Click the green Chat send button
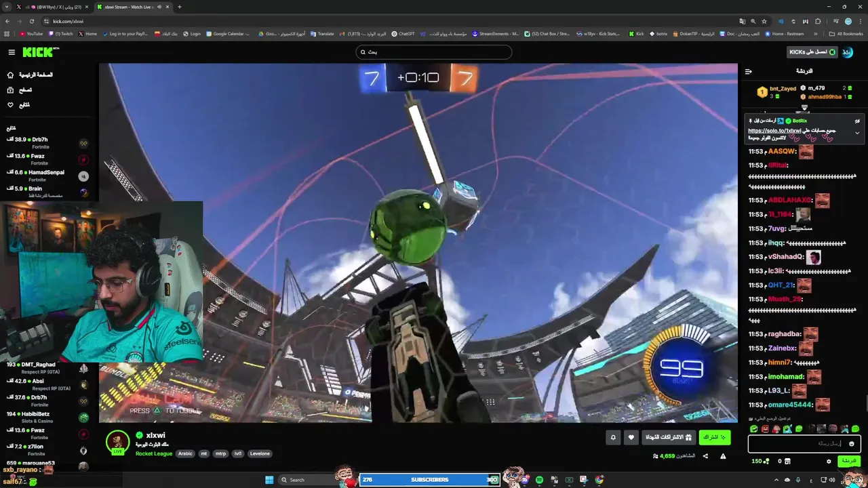This screenshot has width=868, height=488. tap(848, 461)
